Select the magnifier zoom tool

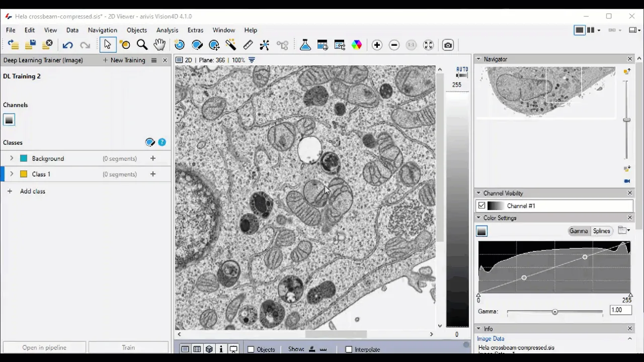pyautogui.click(x=142, y=45)
